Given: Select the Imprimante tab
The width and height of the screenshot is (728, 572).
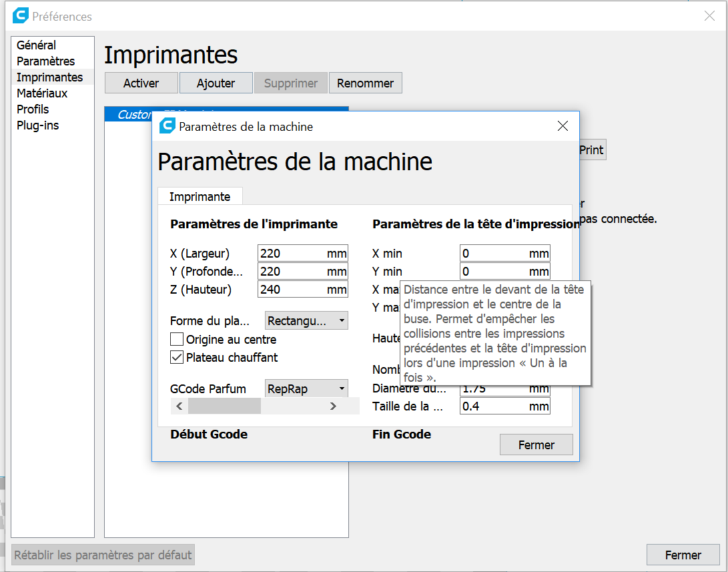Looking at the screenshot, I should (x=200, y=197).
